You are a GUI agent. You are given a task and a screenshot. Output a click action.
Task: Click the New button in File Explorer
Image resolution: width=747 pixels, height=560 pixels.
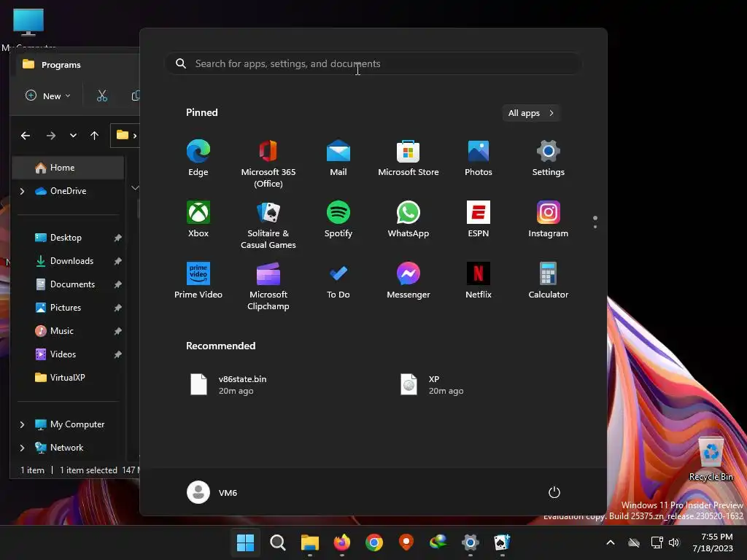point(48,96)
